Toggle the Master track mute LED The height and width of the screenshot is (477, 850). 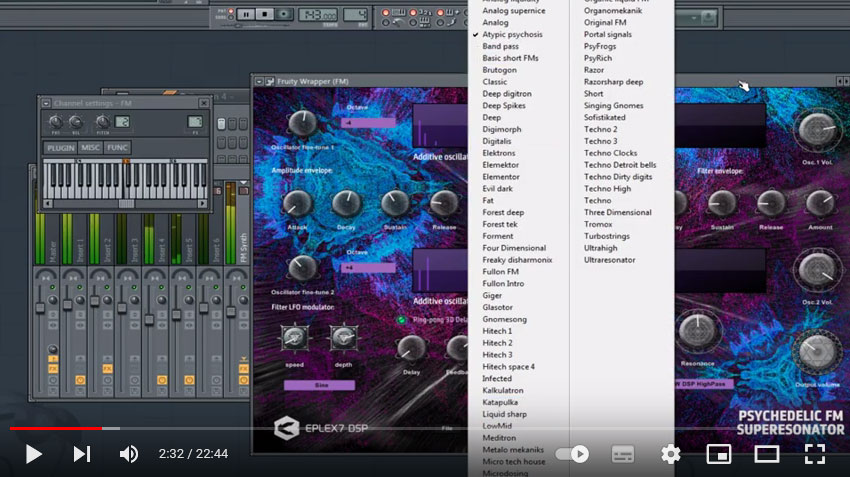[53, 287]
